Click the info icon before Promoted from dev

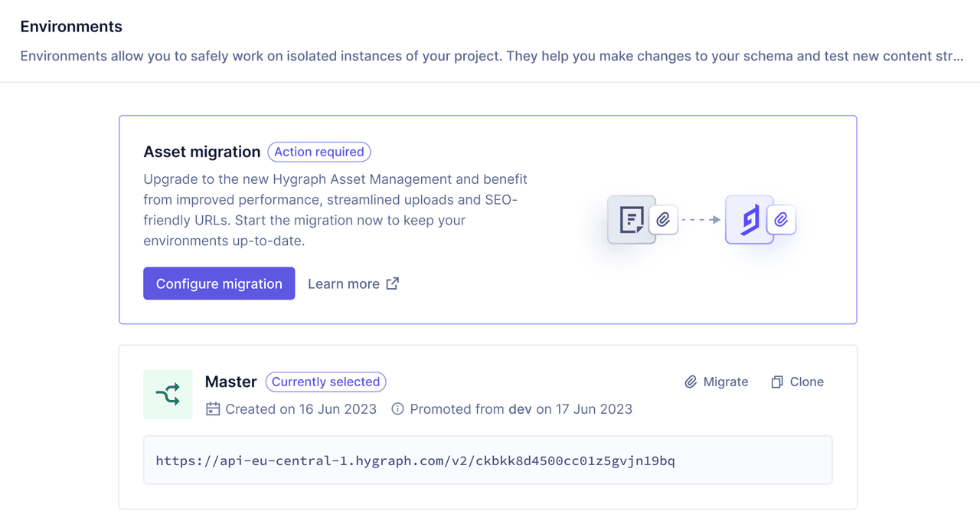[x=397, y=409]
